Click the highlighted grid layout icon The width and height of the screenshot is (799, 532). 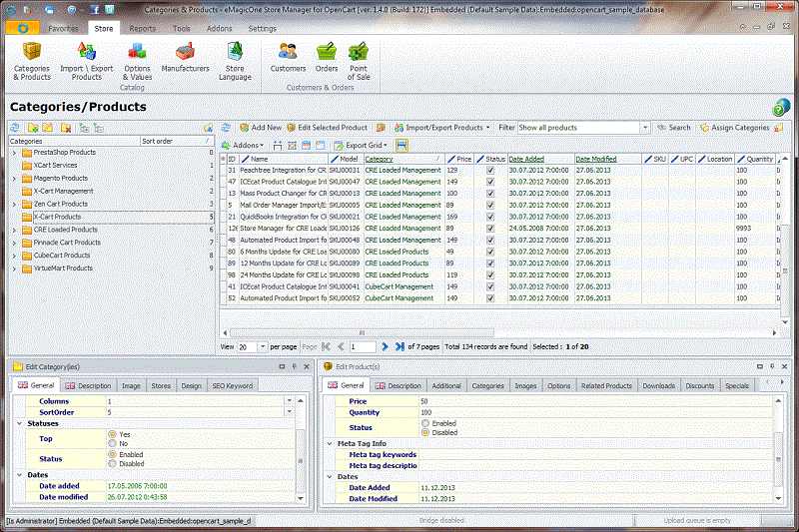[401, 145]
